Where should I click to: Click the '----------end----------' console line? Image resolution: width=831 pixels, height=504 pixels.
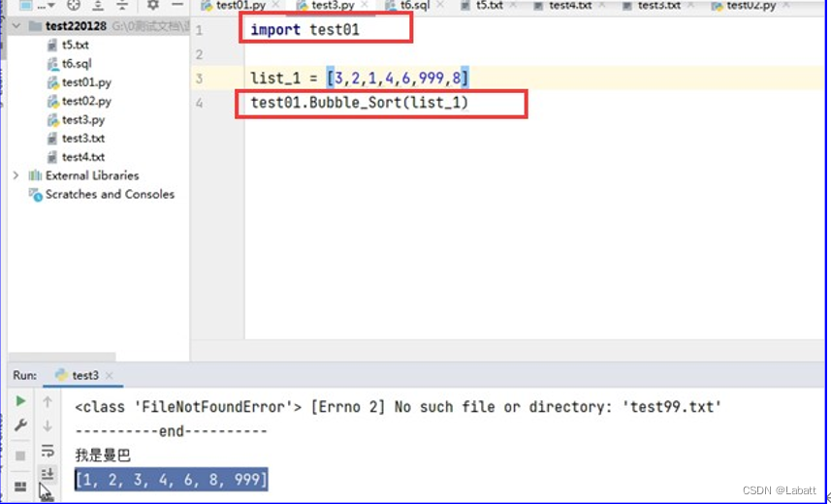pyautogui.click(x=172, y=431)
